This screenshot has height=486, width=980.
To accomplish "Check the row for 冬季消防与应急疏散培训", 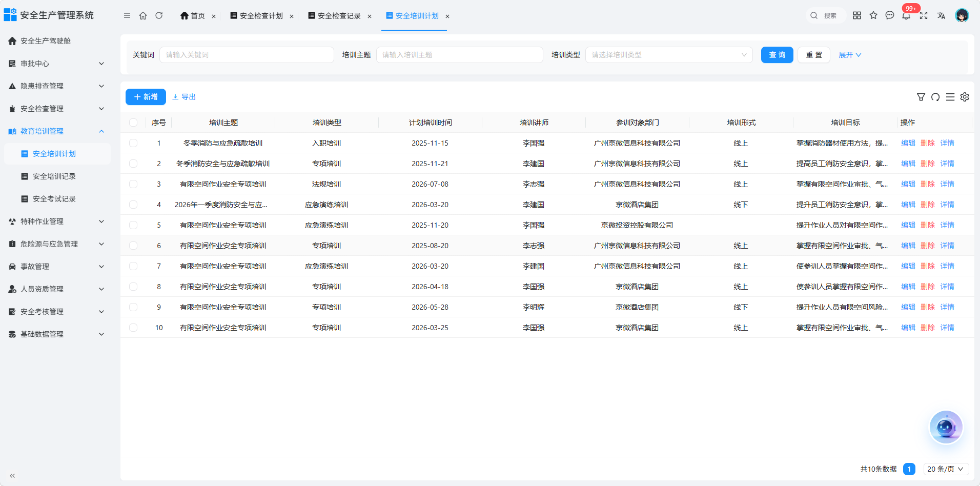I will pyautogui.click(x=133, y=143).
